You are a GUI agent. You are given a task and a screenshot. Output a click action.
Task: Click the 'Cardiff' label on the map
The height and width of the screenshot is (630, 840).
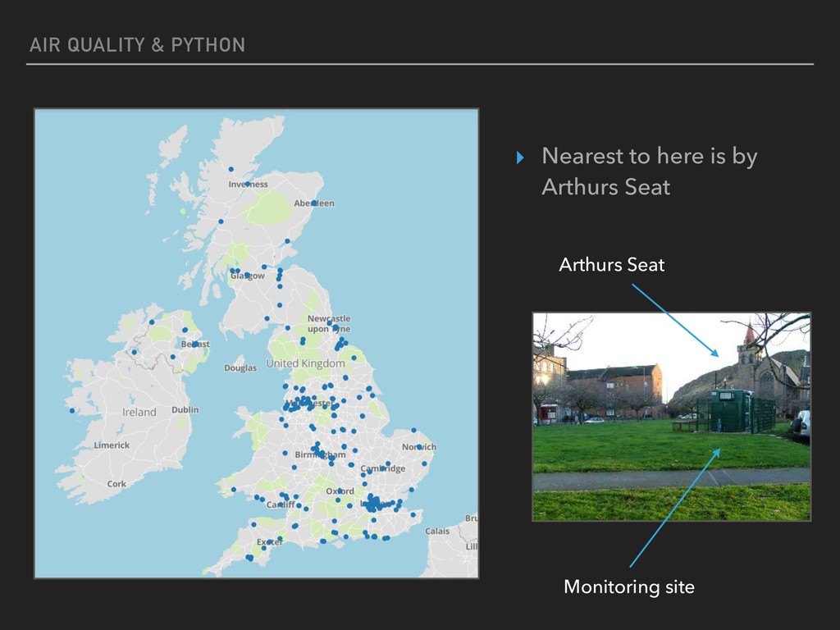click(x=281, y=504)
